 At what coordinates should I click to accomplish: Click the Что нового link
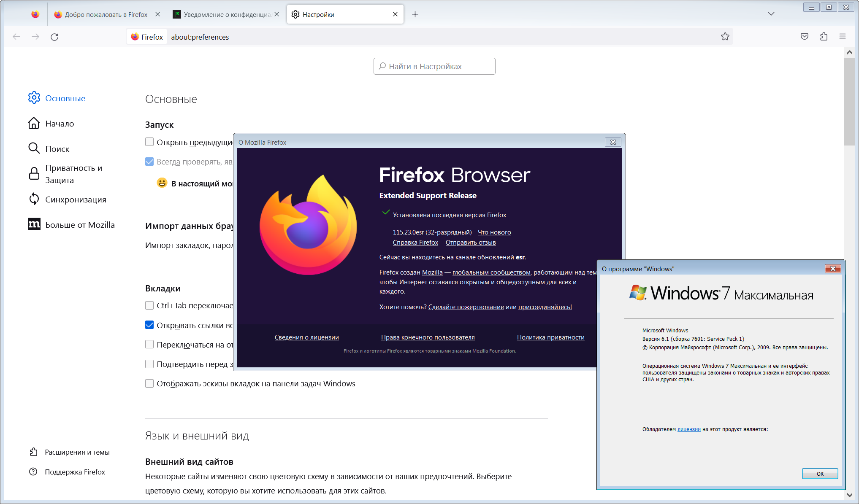[494, 232]
